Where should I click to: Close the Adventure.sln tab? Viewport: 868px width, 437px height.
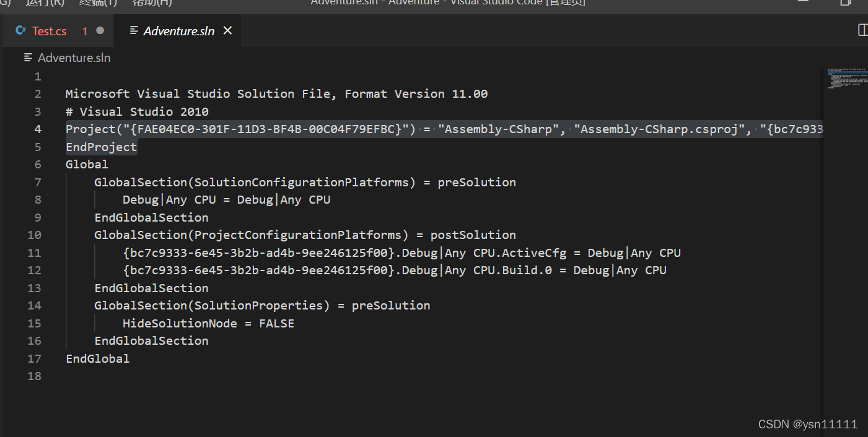pyautogui.click(x=227, y=31)
